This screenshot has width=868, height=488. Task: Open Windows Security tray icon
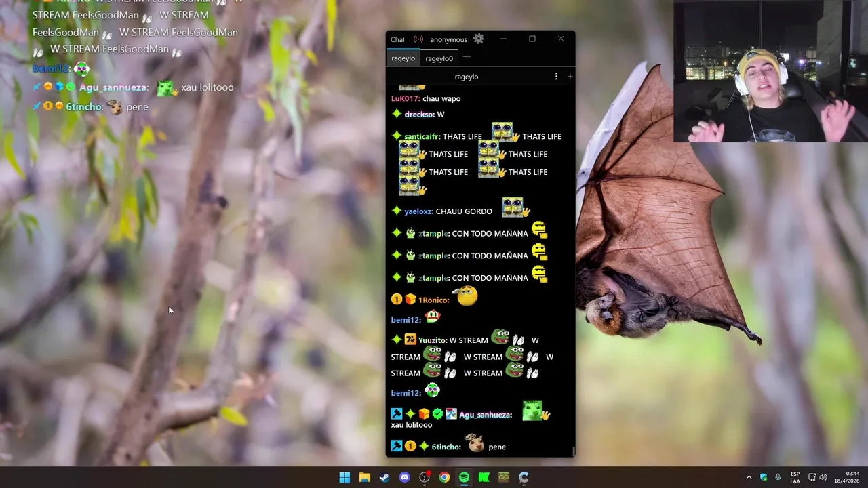coord(764,477)
